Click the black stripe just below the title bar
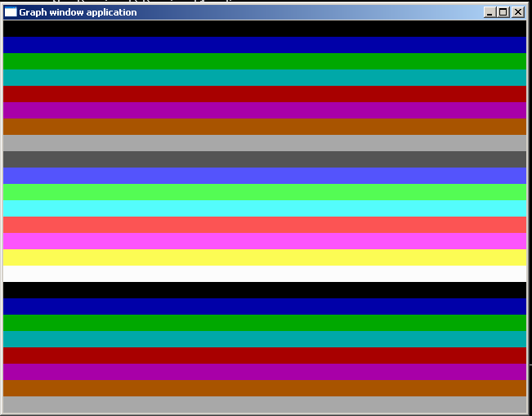 tap(265, 29)
